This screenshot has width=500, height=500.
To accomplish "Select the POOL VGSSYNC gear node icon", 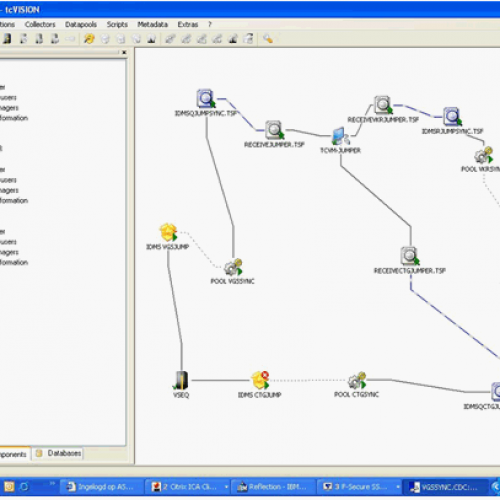I will point(233,267).
